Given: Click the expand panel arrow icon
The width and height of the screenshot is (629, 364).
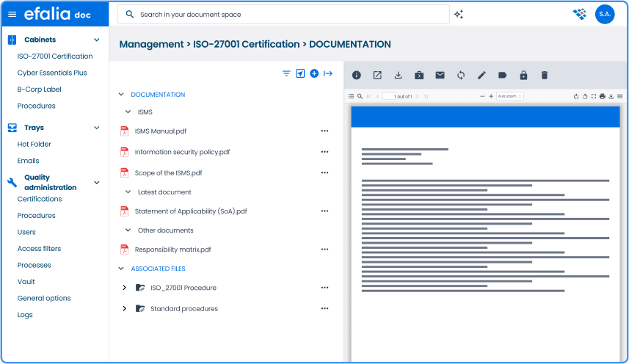Looking at the screenshot, I should (x=328, y=73).
